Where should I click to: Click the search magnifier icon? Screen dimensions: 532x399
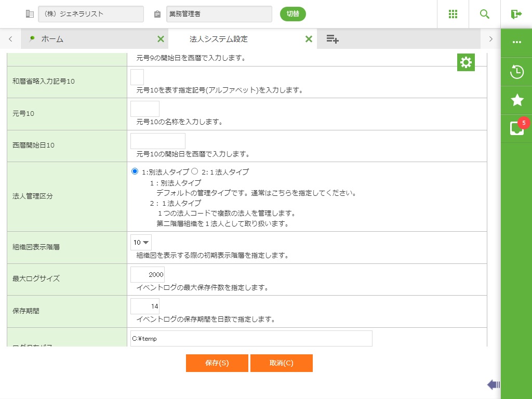[485, 14]
